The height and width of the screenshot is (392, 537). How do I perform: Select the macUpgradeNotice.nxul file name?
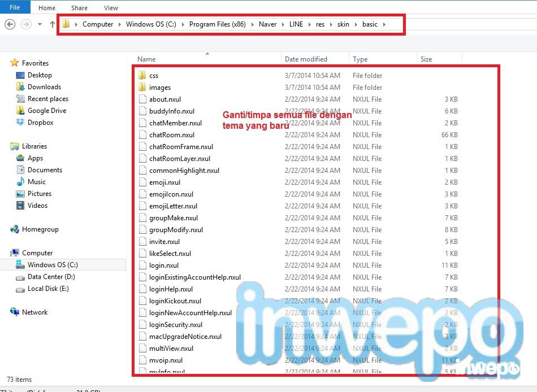click(185, 337)
